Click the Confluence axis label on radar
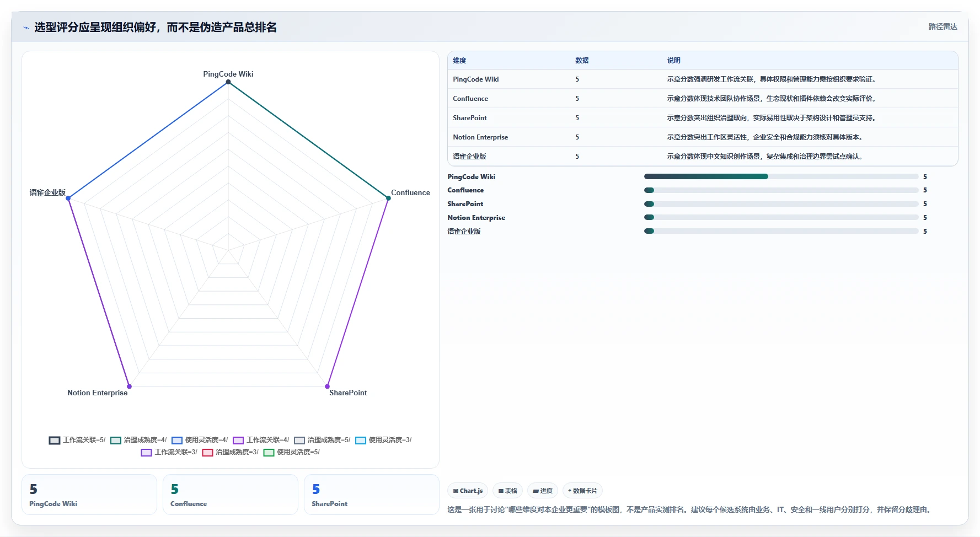This screenshot has width=980, height=537. (410, 192)
